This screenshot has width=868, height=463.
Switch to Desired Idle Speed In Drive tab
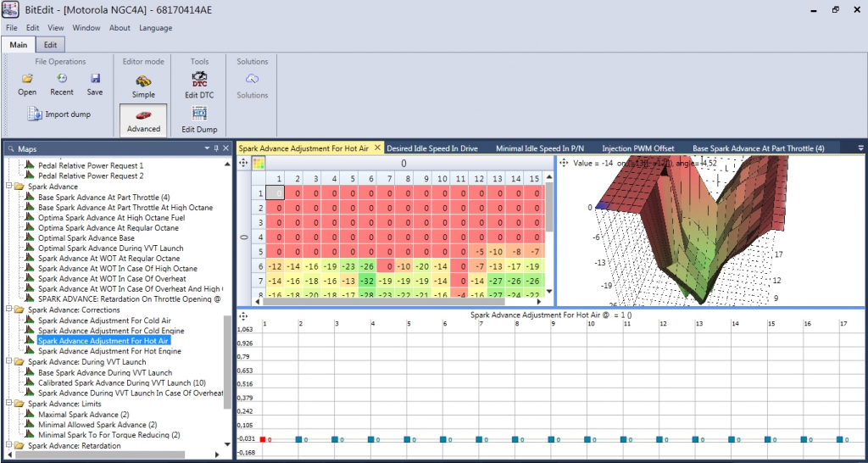[432, 148]
